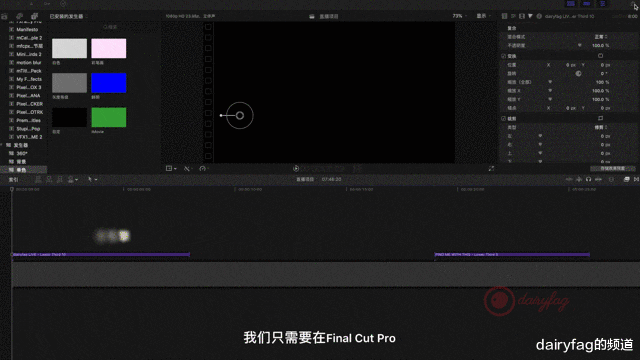Open the installed generators filter dropdown
The image size is (640, 360).
point(68,16)
